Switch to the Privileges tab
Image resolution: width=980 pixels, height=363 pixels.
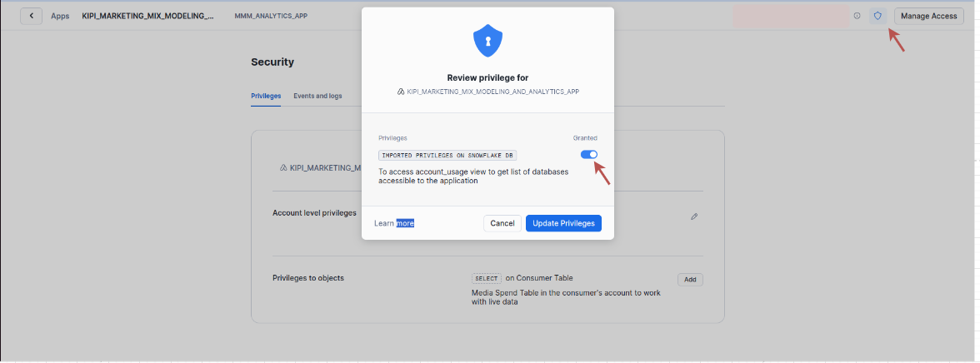pyautogui.click(x=266, y=96)
